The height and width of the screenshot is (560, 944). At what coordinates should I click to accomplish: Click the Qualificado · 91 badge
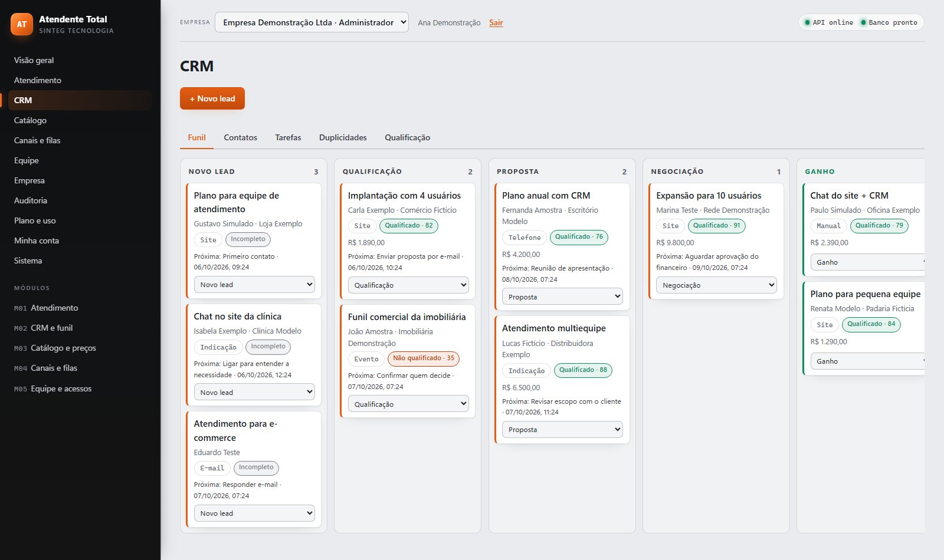[x=716, y=226]
